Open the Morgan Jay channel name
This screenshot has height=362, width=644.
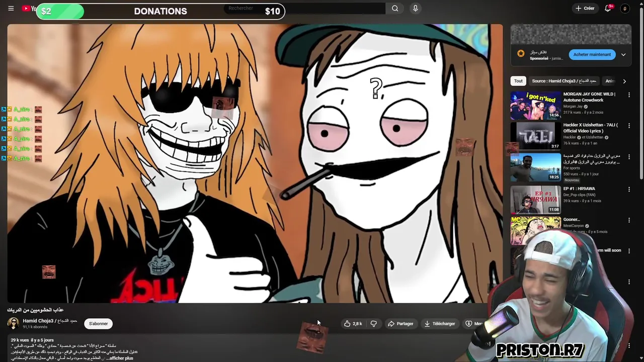(573, 107)
